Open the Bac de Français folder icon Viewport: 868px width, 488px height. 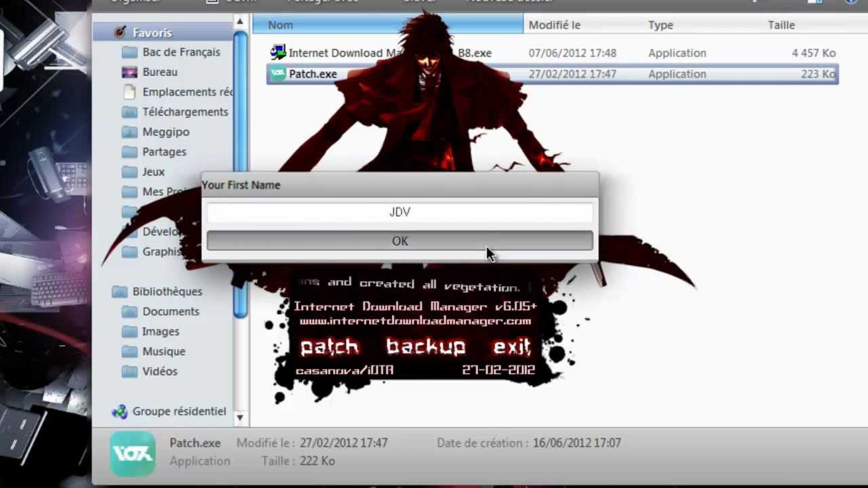tap(130, 52)
